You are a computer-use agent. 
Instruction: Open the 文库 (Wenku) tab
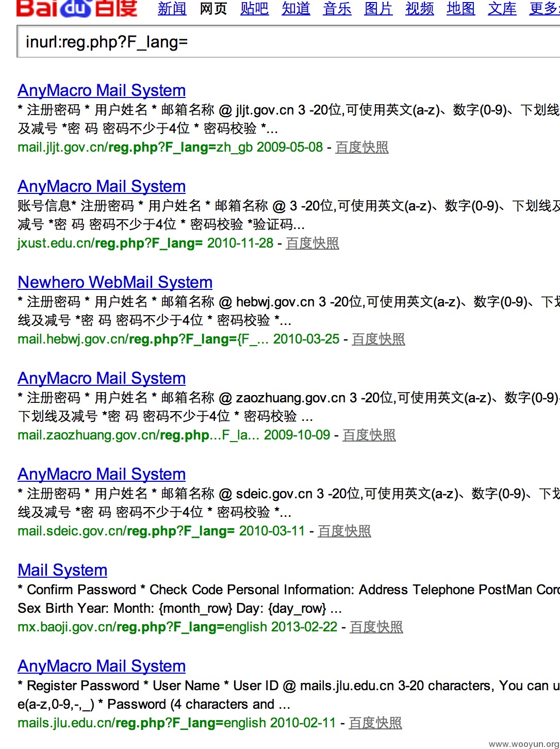point(502,8)
